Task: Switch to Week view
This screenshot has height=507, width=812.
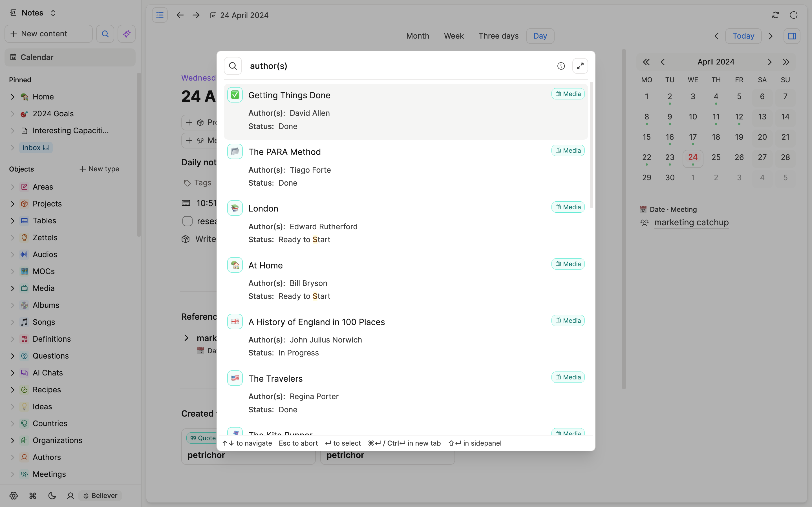Action: pyautogui.click(x=454, y=36)
